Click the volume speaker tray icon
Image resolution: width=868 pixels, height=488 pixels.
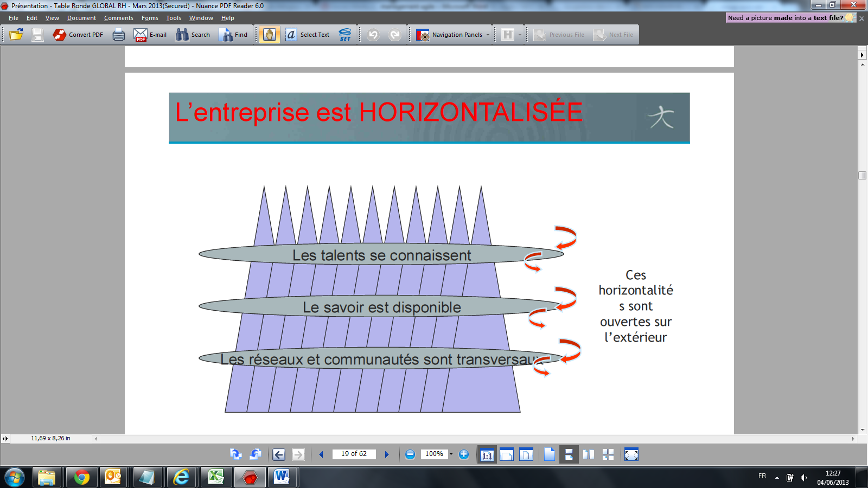pyautogui.click(x=803, y=478)
